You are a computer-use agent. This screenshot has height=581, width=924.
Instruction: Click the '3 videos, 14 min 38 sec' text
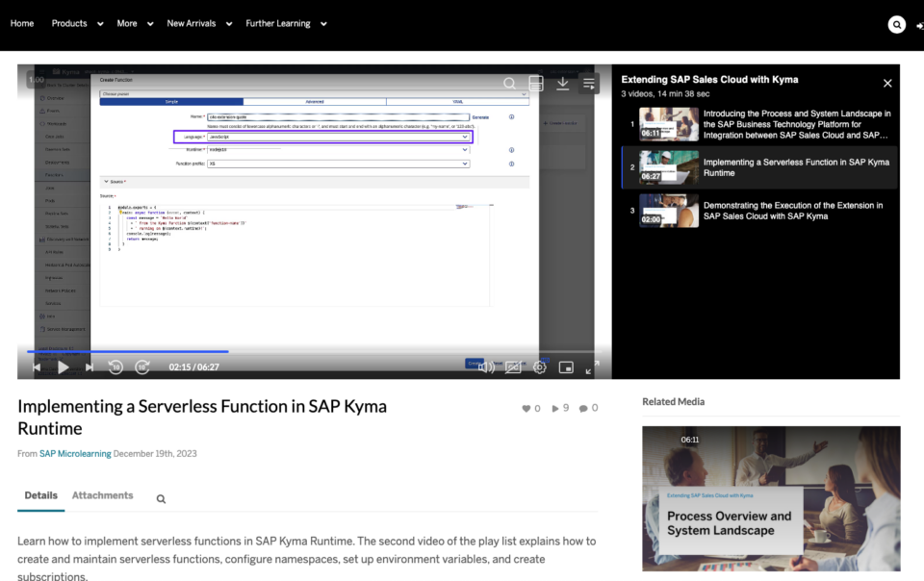point(665,94)
